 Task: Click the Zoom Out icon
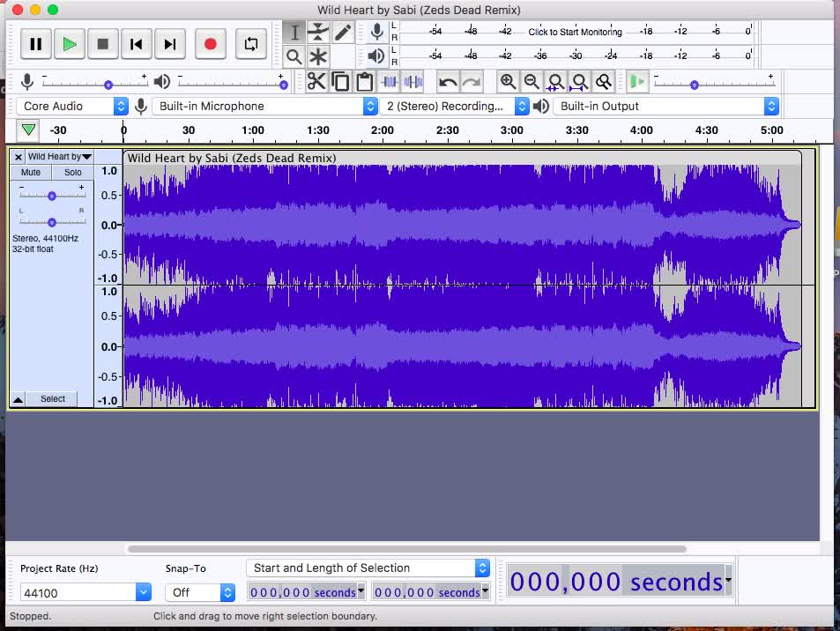pos(532,82)
